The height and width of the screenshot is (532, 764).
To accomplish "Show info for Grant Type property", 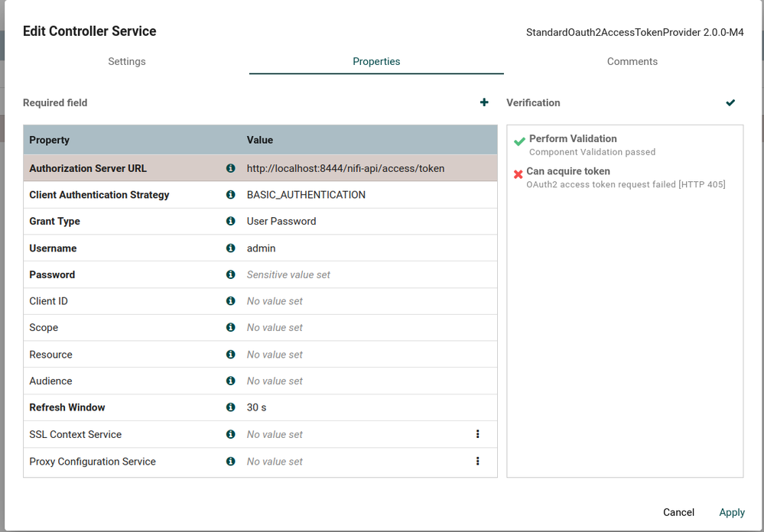I will [230, 221].
